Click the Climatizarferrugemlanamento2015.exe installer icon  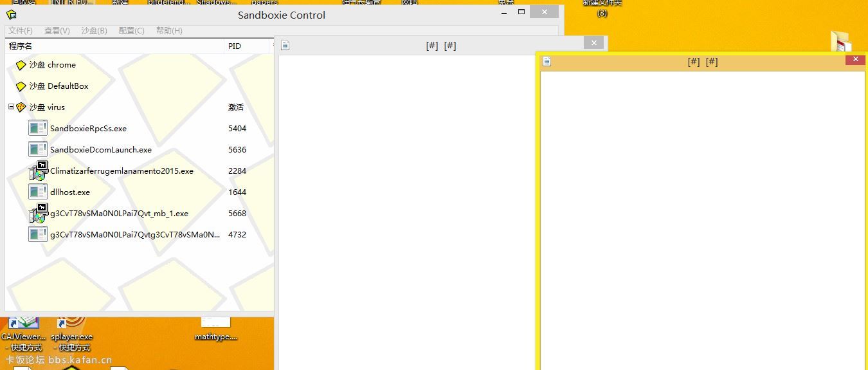click(39, 171)
